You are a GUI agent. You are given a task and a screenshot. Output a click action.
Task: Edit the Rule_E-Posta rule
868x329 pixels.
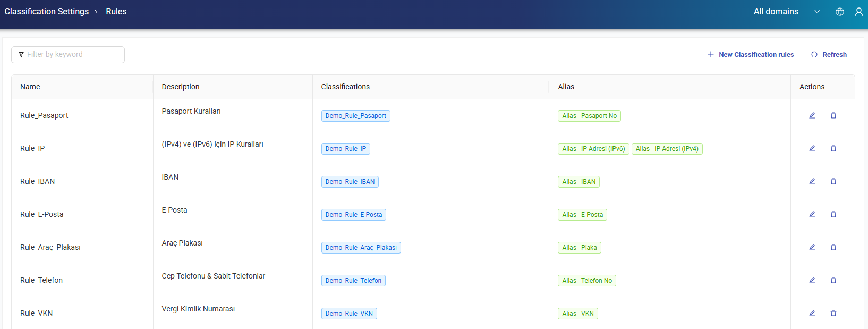[x=812, y=214]
